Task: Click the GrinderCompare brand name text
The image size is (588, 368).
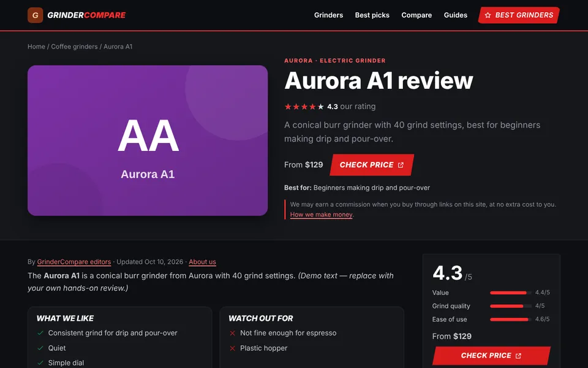Action: point(86,15)
